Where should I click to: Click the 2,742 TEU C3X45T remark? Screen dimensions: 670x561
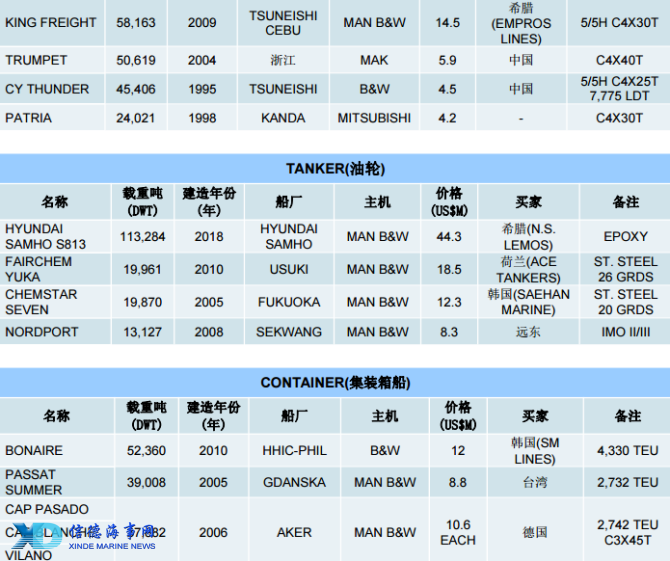[x=628, y=532]
